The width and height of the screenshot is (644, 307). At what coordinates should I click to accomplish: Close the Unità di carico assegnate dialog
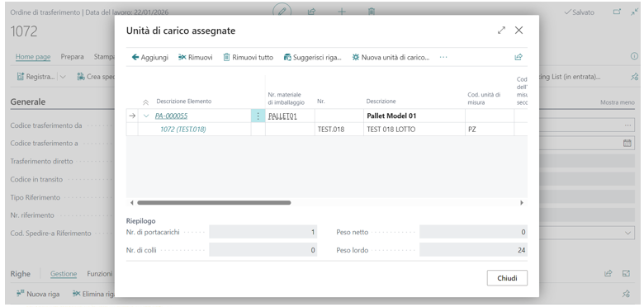point(519,31)
